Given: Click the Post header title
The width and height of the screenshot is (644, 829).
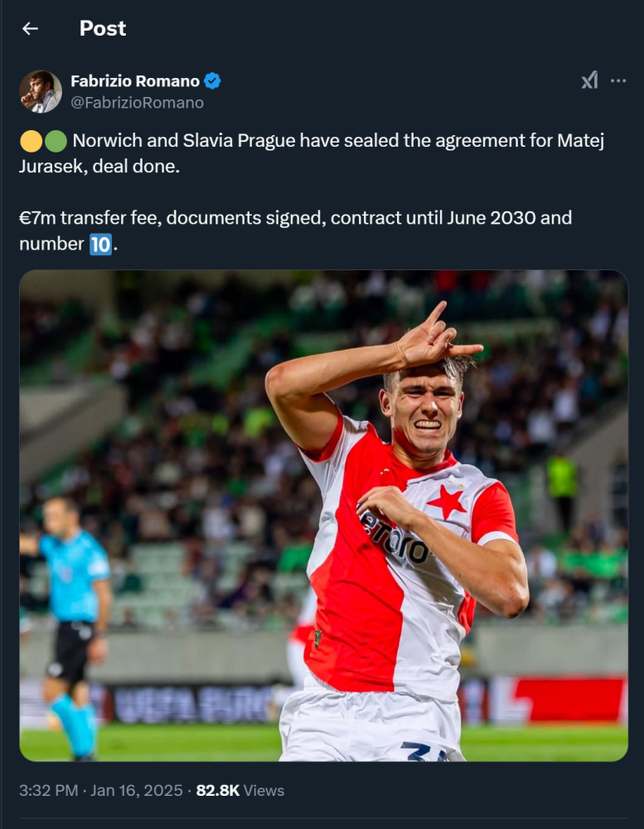Looking at the screenshot, I should (x=103, y=28).
